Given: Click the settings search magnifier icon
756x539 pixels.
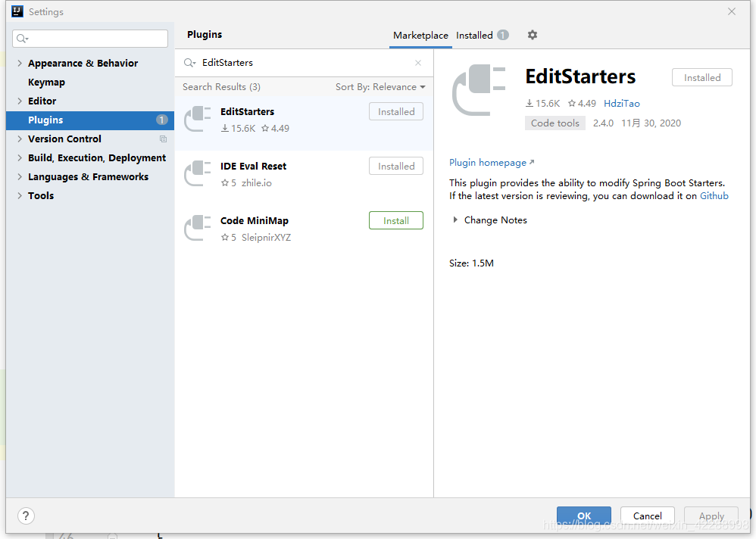Looking at the screenshot, I should pos(22,39).
